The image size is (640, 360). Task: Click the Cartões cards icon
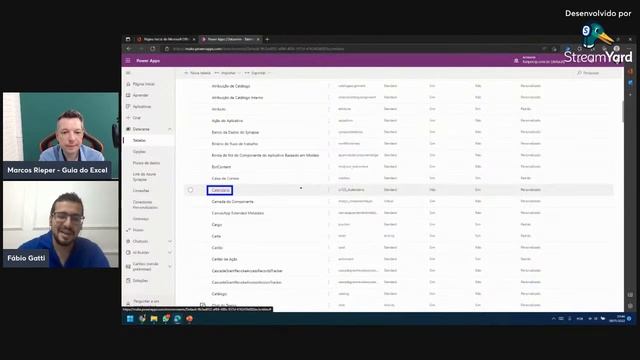point(128,267)
